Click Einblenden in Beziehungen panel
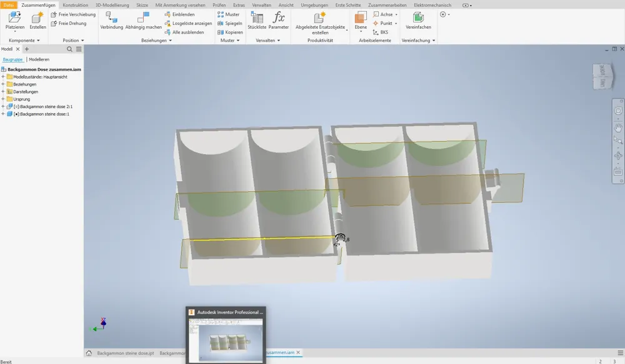This screenshot has height=364, width=625. tap(180, 14)
